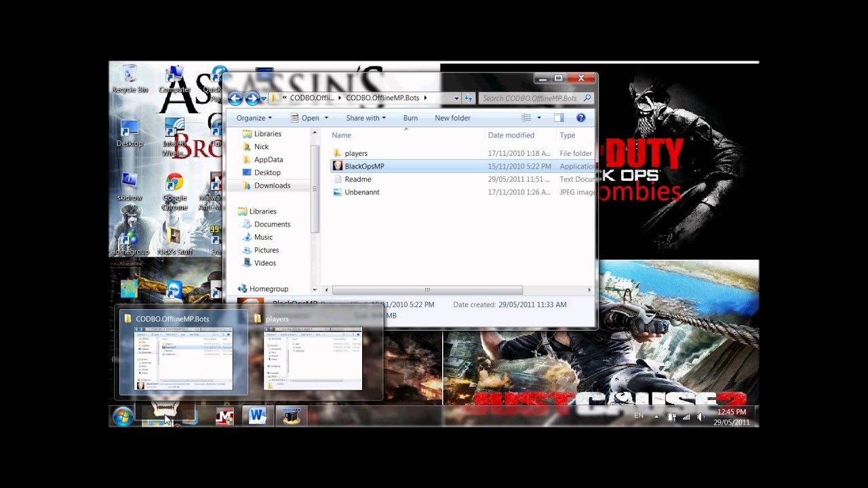This screenshot has height=488, width=868.
Task: Expand breadcrumb arrow after CODBO.OfflineMP.Bots
Action: coord(426,98)
